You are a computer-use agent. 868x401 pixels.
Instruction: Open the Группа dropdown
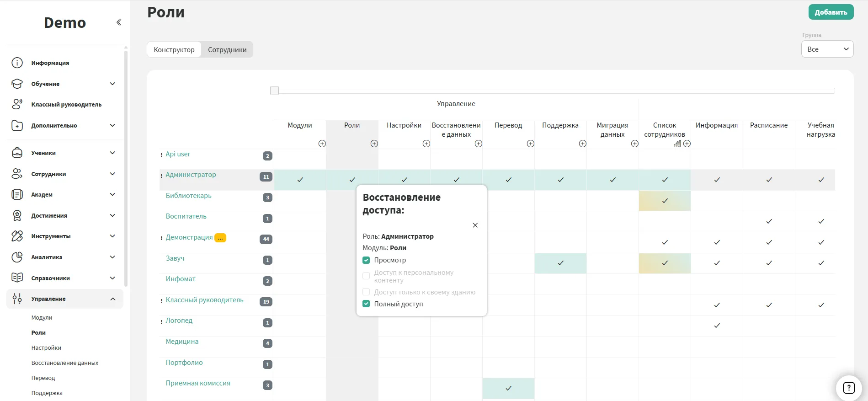(x=827, y=49)
